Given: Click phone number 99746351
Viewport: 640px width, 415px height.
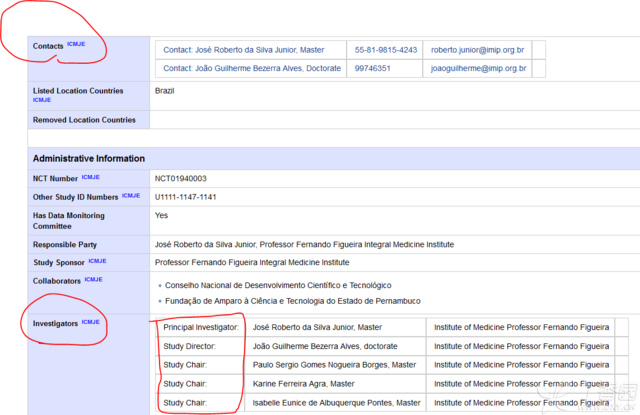Looking at the screenshot, I should pyautogui.click(x=372, y=68).
